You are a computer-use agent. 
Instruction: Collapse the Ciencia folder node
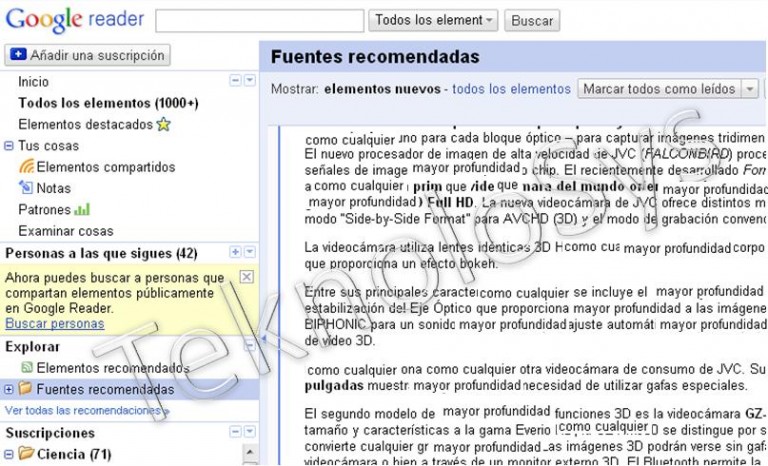pos(9,454)
